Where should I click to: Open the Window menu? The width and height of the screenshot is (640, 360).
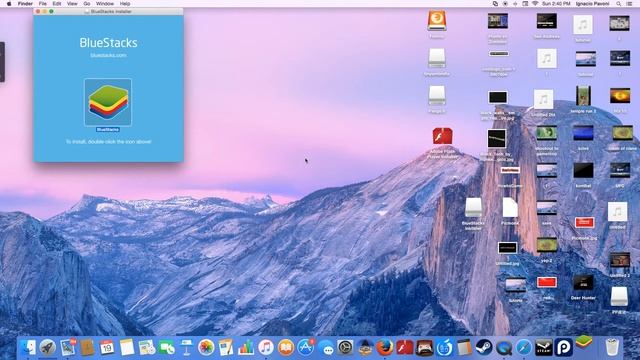click(105, 4)
